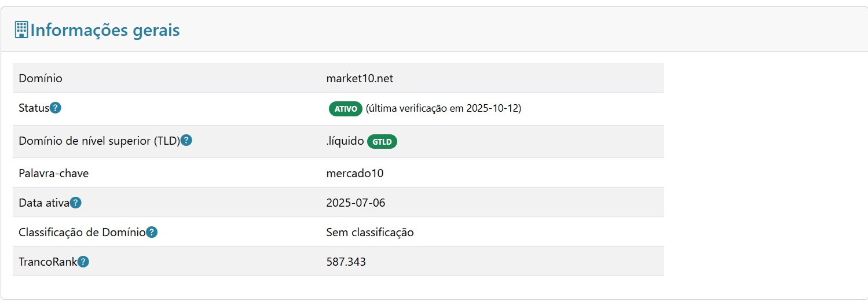Click the Domínio row label
This screenshot has height=301, width=868.
(41, 78)
